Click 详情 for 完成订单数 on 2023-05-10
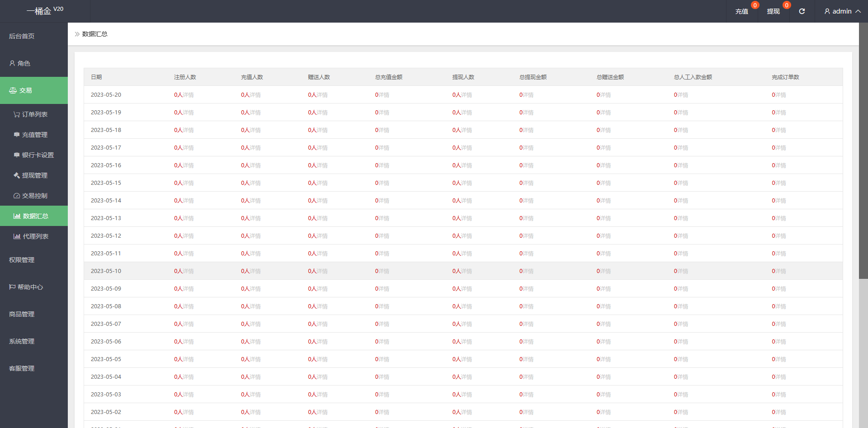868x428 pixels. point(781,271)
